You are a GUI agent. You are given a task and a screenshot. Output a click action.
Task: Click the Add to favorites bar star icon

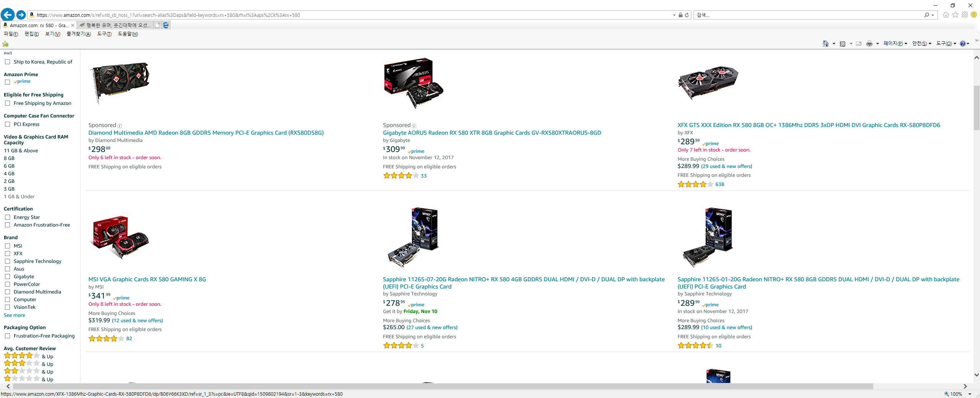point(5,44)
